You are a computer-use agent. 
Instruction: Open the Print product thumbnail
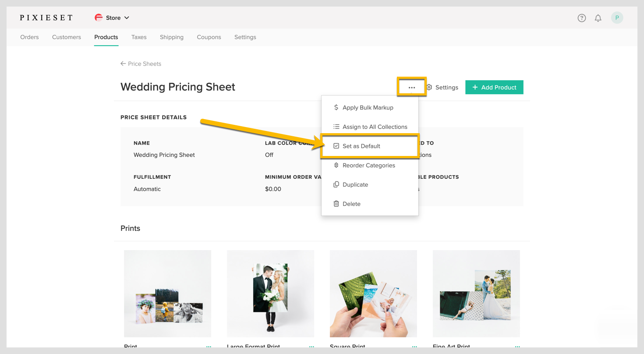tap(167, 294)
